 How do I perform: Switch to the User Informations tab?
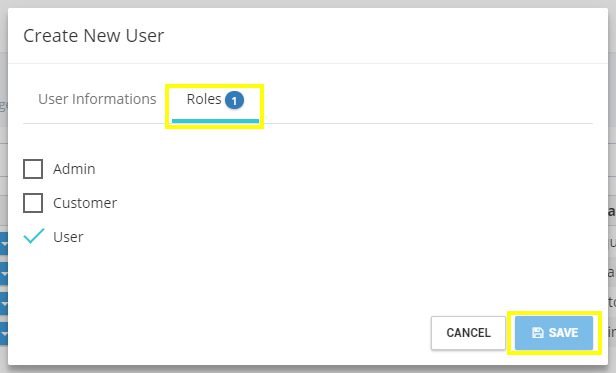click(x=97, y=99)
